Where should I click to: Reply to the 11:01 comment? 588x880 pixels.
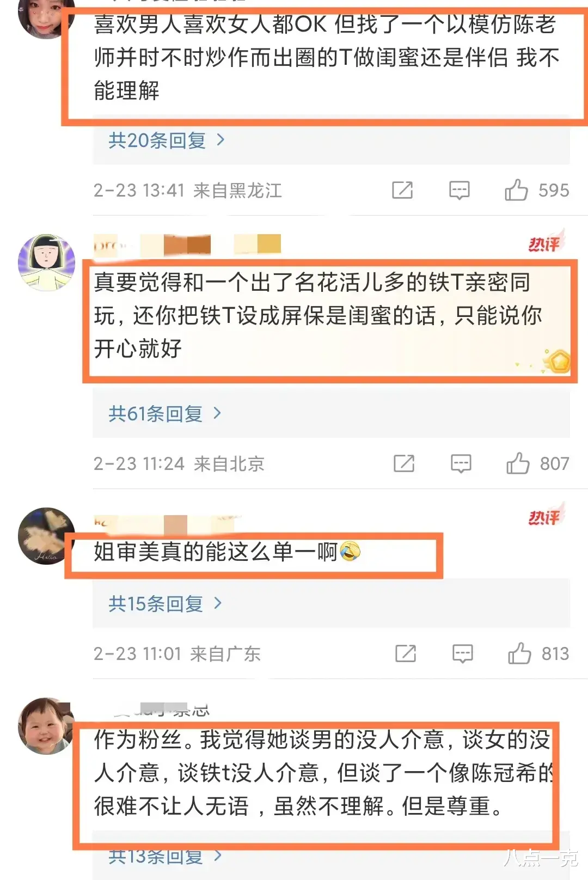(x=463, y=654)
